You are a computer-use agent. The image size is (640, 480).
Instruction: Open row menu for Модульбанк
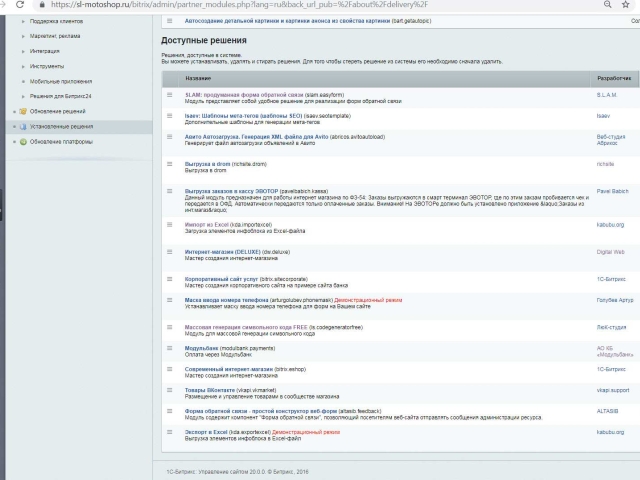pos(169,348)
